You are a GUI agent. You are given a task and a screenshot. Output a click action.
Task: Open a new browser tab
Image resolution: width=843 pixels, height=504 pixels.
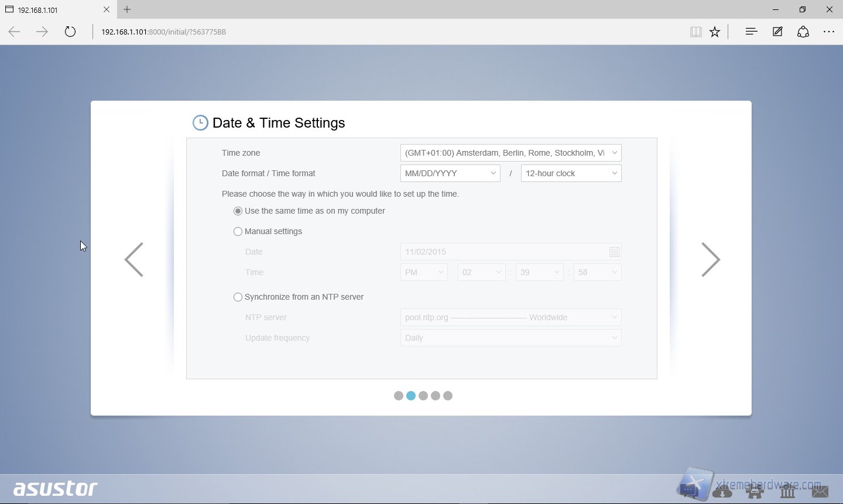[x=127, y=9]
